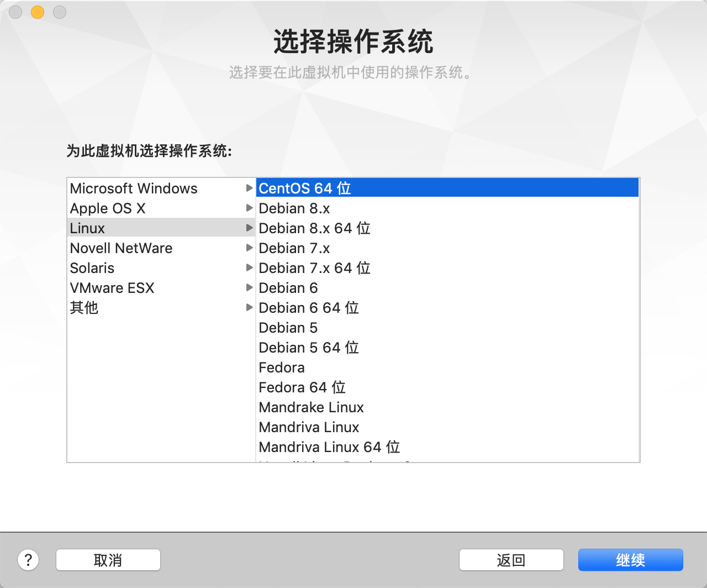Select VMware ESX category
Image resolution: width=707 pixels, height=588 pixels.
(x=161, y=288)
